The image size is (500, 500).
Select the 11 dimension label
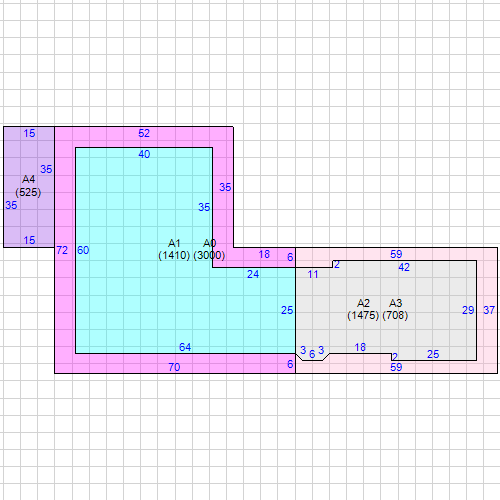pyautogui.click(x=313, y=274)
